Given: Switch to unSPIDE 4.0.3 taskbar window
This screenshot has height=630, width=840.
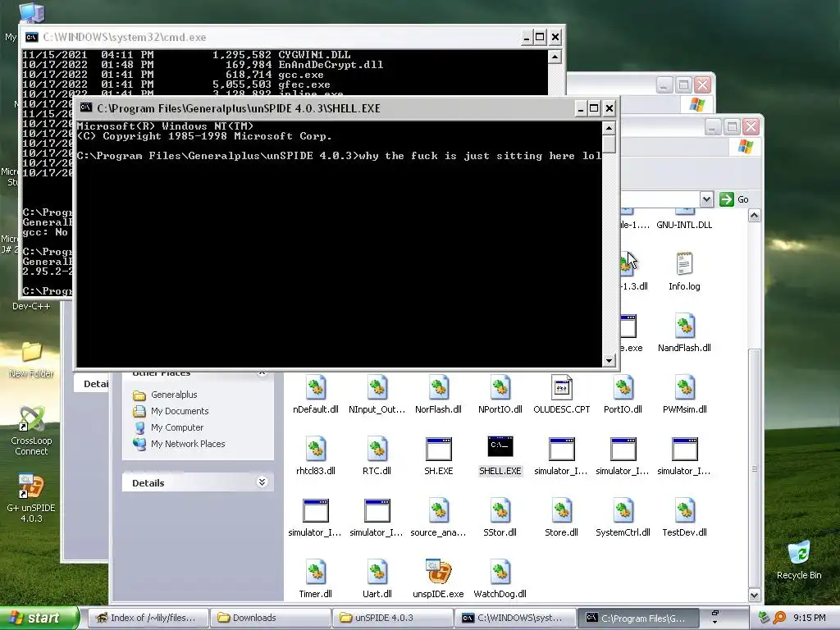Looking at the screenshot, I should [393, 618].
